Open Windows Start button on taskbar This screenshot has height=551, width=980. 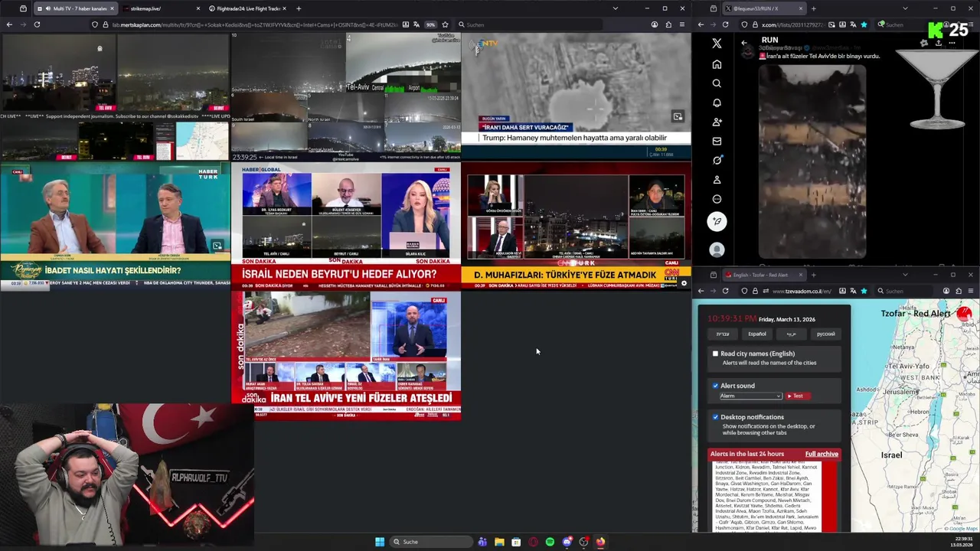click(x=380, y=542)
